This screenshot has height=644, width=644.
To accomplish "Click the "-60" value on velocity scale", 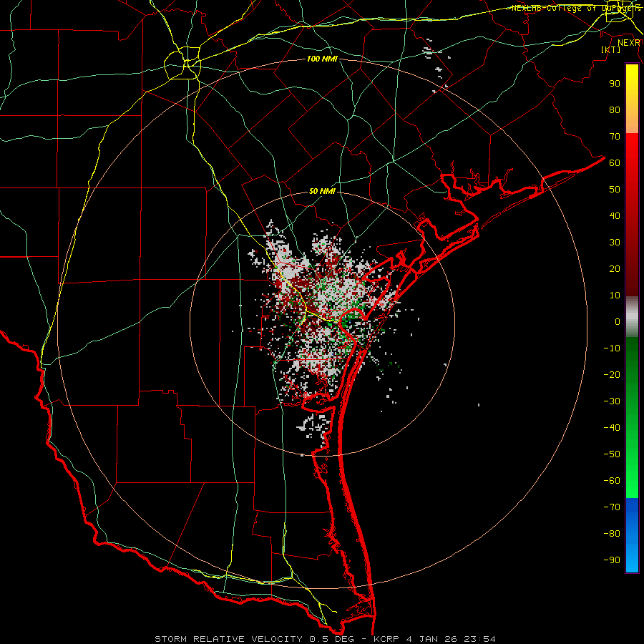I will (x=612, y=481).
